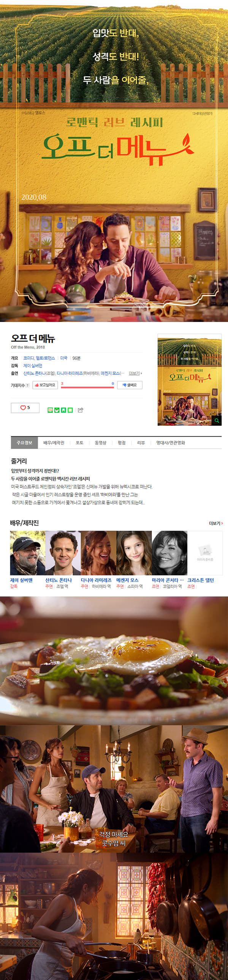Click 크리스튼 댈턴 name under placeholder
The height and width of the screenshot is (980, 228).
(200, 580)
